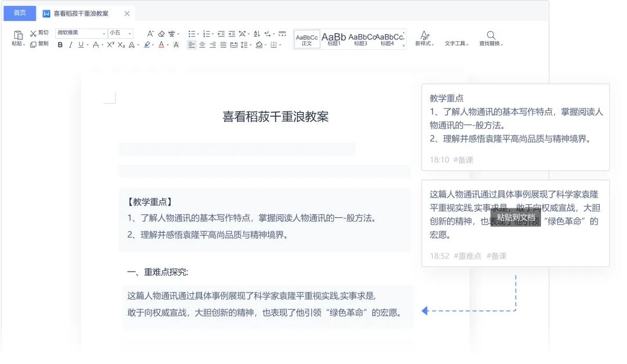This screenshot has width=627, height=364.
Task: Apply italic formatting
Action: [x=70, y=45]
